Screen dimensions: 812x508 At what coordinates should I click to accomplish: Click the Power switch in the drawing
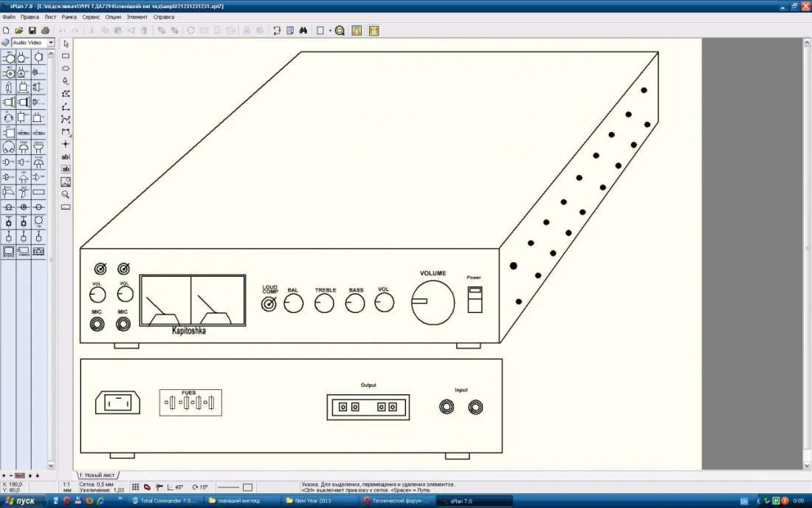click(475, 299)
